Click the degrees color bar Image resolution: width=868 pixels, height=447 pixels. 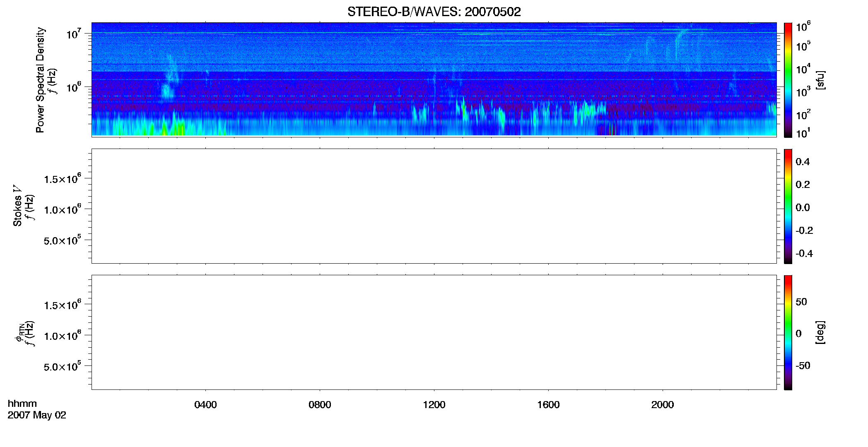[x=788, y=332]
